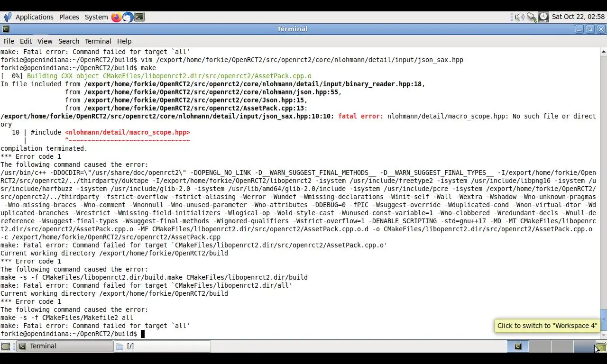
Task: Click the 'fatal error:' text in output
Action: [x=360, y=116]
